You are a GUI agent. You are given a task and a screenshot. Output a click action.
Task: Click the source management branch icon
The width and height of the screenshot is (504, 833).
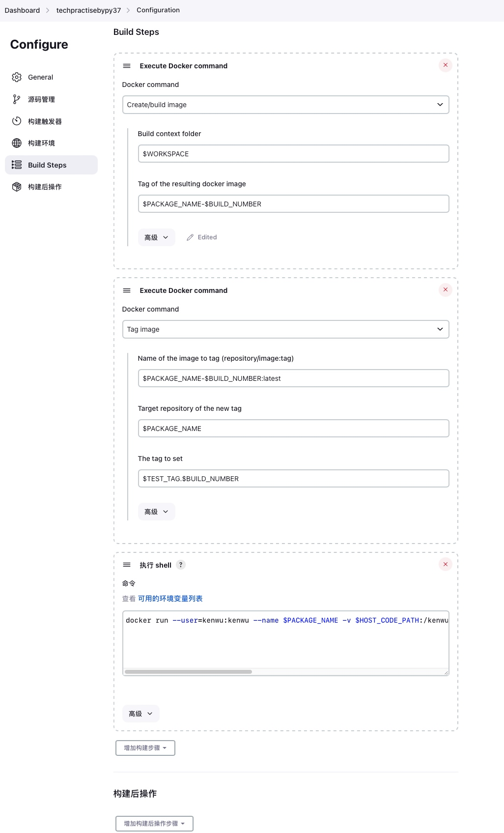pyautogui.click(x=17, y=99)
